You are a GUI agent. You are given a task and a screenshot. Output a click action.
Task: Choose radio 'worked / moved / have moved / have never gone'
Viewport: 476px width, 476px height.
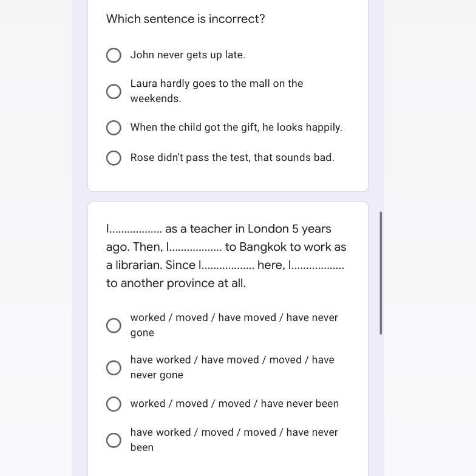(114, 325)
